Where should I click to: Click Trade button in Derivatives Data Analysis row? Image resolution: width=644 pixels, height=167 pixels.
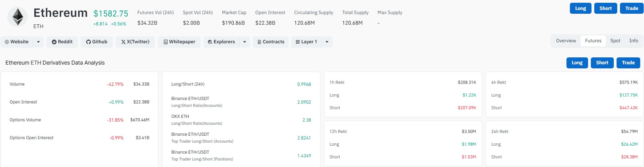pyautogui.click(x=628, y=63)
